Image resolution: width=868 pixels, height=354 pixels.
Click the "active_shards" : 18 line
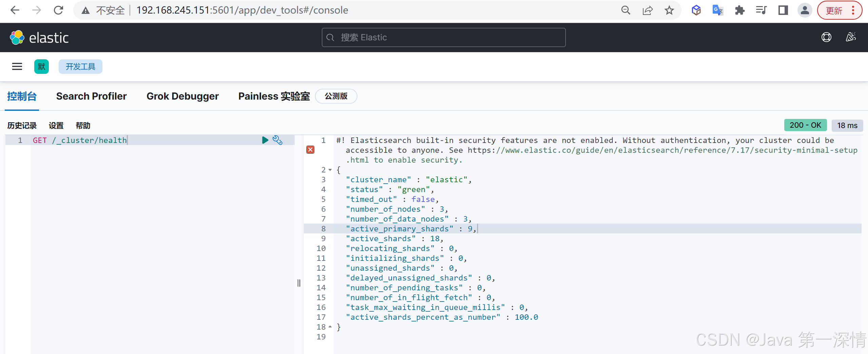395,238
